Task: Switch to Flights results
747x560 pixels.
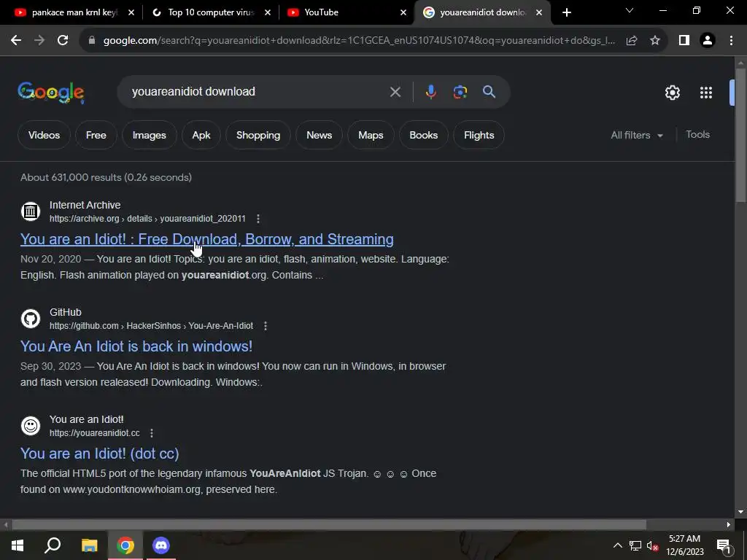Action: (x=479, y=135)
